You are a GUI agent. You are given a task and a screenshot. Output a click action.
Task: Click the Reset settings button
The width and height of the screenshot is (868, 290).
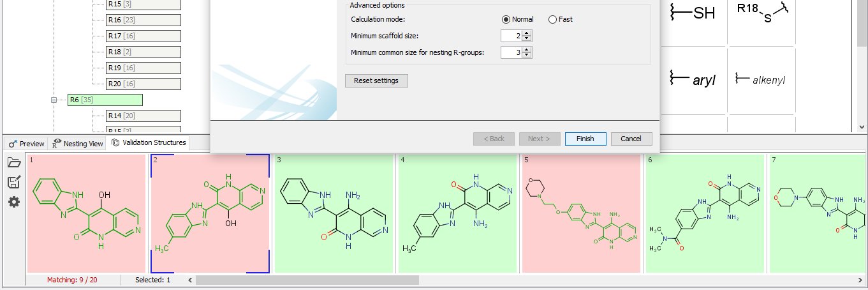376,80
